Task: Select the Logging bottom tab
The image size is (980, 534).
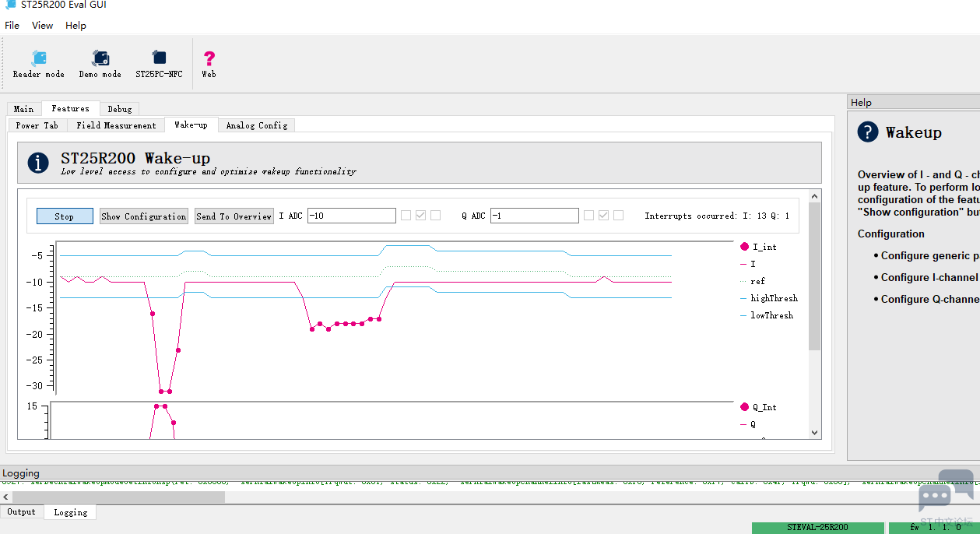Action: [71, 512]
